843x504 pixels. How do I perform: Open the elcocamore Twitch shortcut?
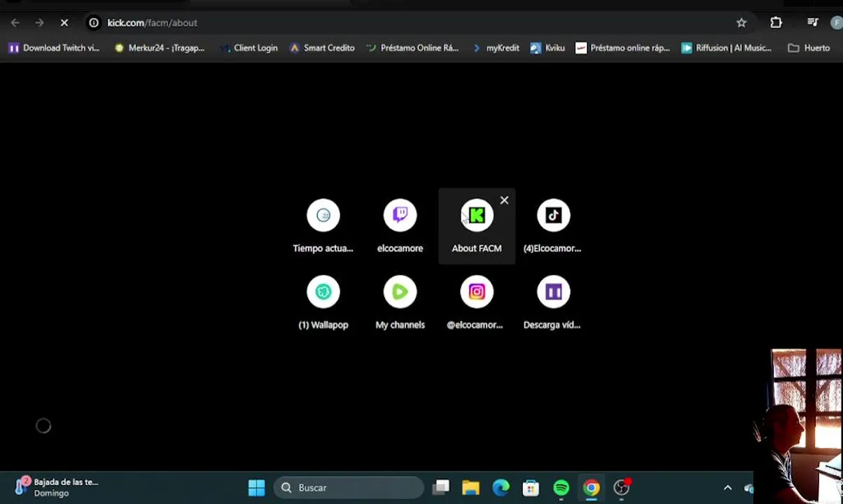pos(400,226)
